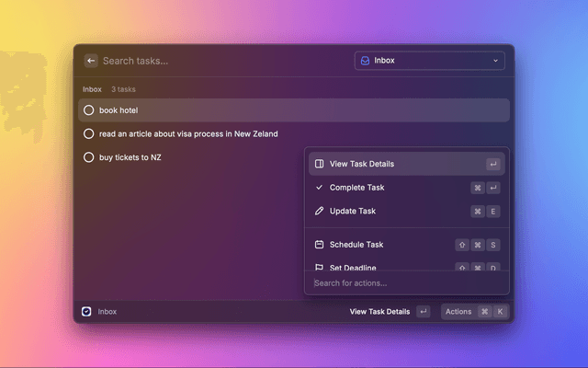Click into the 'Search tasks' input
Image resolution: width=588 pixels, height=368 pixels.
220,61
